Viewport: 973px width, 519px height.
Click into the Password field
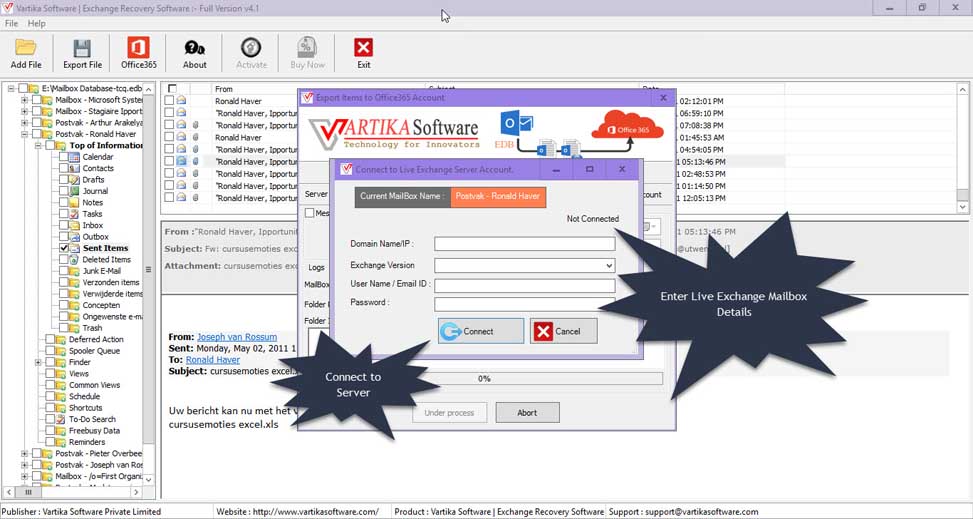pyautogui.click(x=524, y=304)
